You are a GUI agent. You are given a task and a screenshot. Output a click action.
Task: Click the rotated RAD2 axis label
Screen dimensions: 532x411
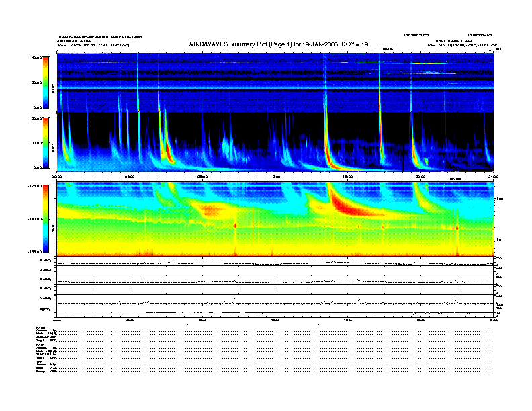53,88
